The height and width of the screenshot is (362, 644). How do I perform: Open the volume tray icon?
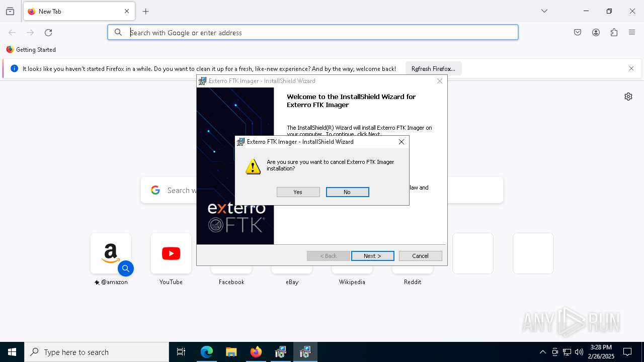point(579,352)
